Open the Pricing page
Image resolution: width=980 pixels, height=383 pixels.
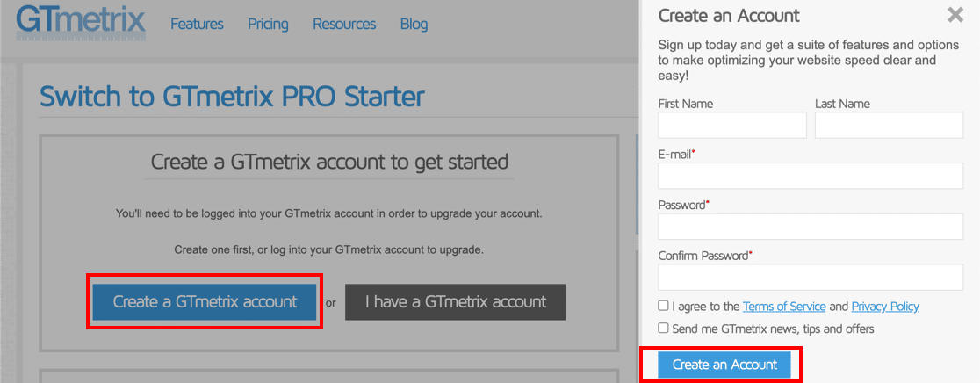point(268,25)
